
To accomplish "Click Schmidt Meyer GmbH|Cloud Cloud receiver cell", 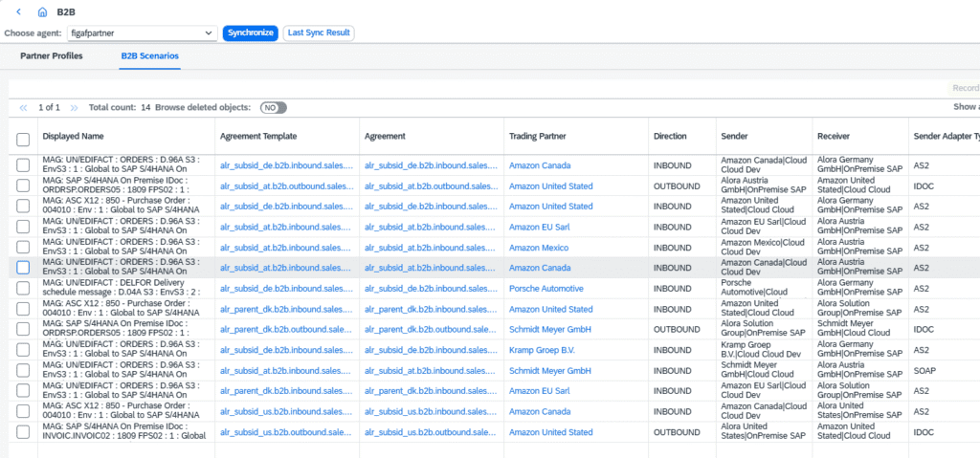I will click(853, 329).
